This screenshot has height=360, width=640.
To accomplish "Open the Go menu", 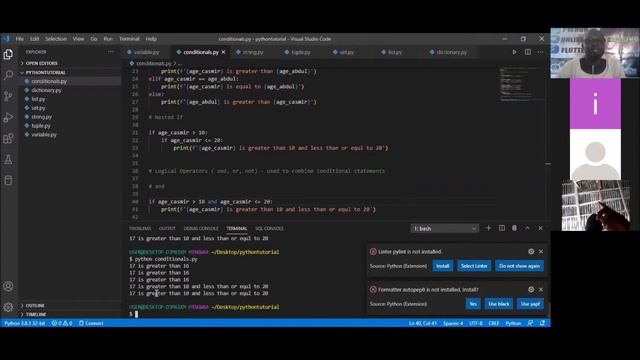I will (94, 39).
